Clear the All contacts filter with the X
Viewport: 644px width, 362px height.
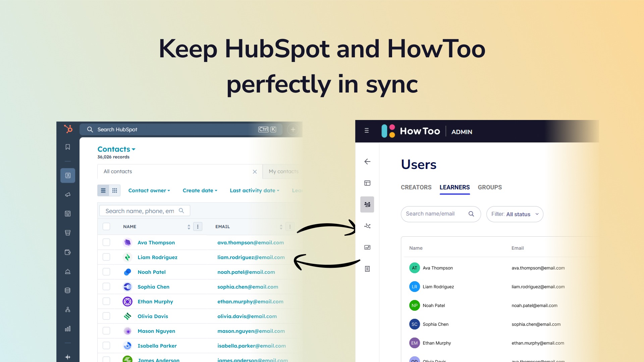[255, 171]
